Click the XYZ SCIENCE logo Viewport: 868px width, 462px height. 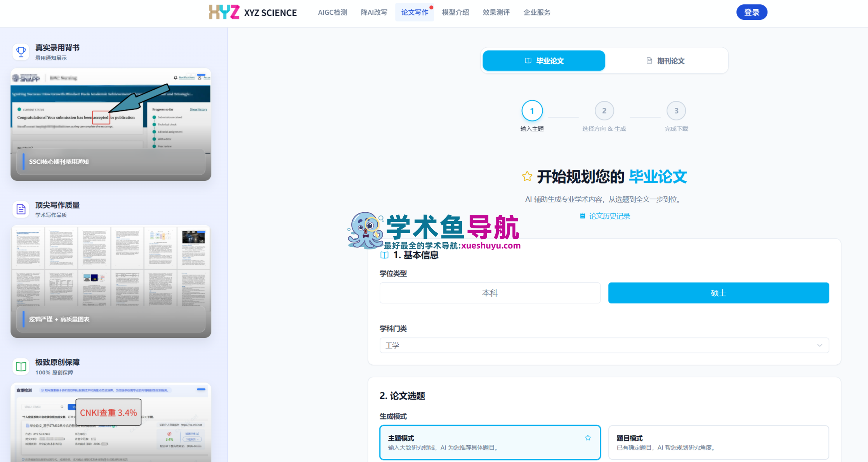tap(253, 12)
